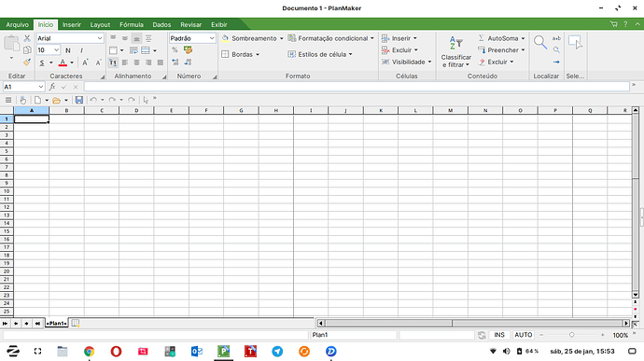Open help question mark icon
The image size is (644, 361).
[625, 24]
